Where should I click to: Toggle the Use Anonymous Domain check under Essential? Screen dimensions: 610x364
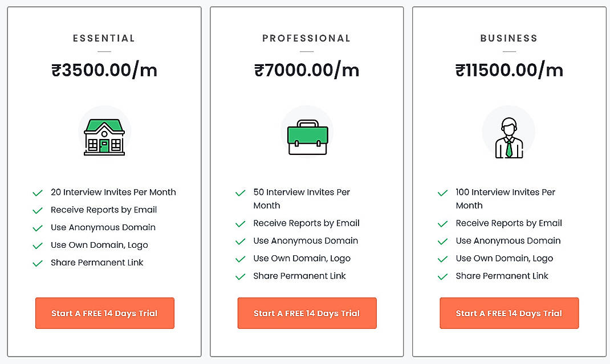tap(38, 227)
